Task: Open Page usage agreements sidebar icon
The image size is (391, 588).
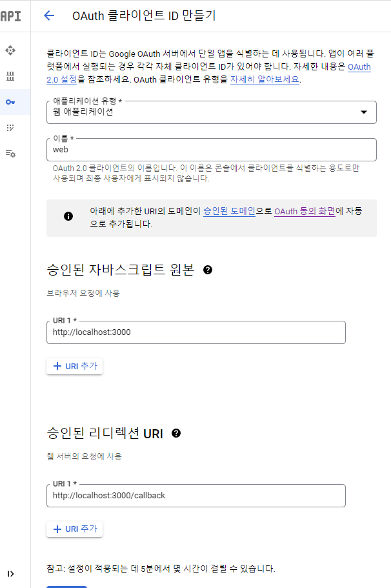Action: (x=10, y=154)
